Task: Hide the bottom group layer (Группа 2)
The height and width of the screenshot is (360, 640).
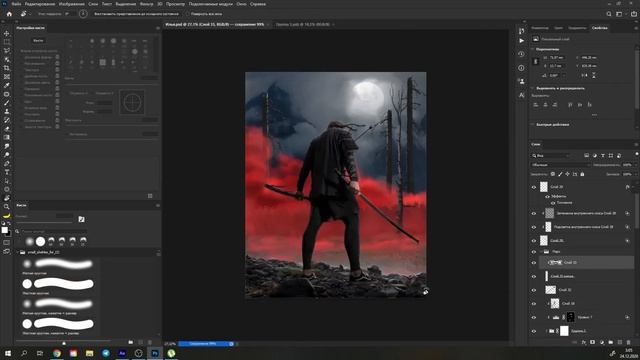Action: tap(533, 331)
